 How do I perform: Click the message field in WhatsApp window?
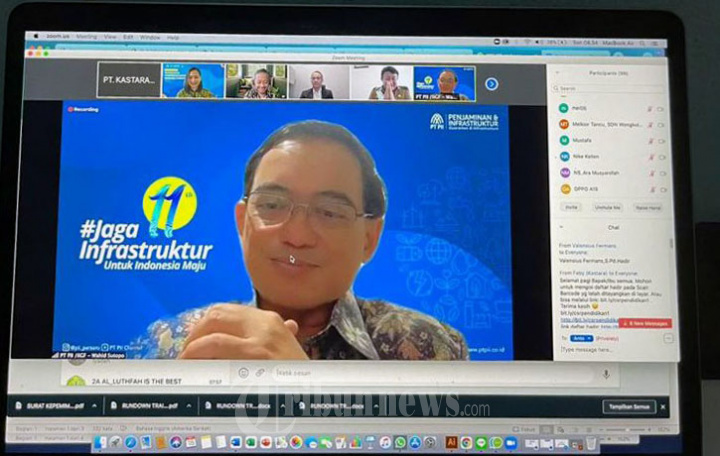tap(432, 373)
